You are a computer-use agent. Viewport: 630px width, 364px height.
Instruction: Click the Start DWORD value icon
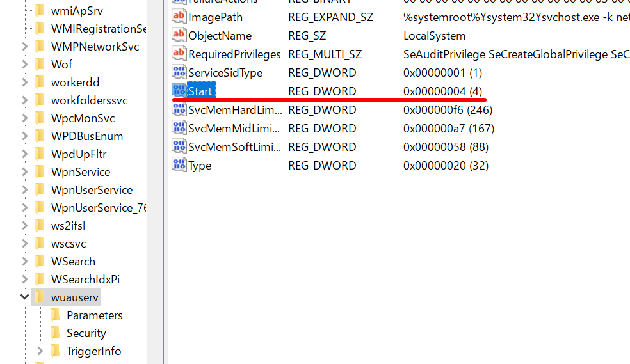click(179, 91)
